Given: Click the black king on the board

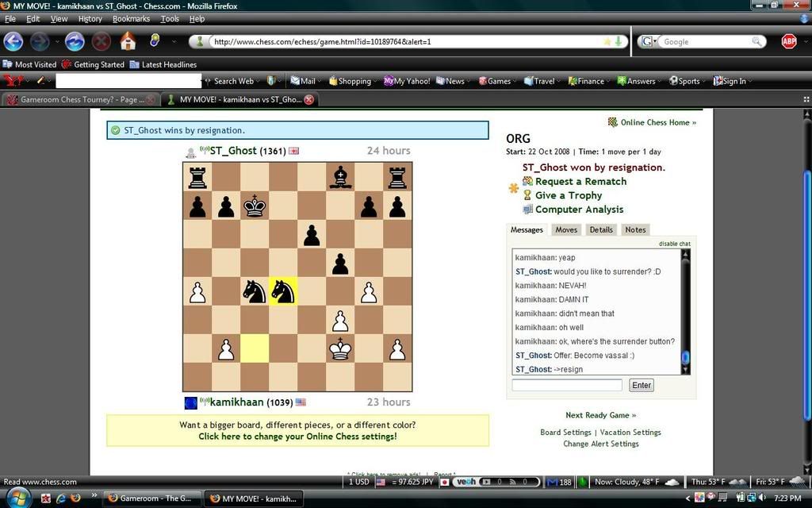Looking at the screenshot, I should coord(255,206).
